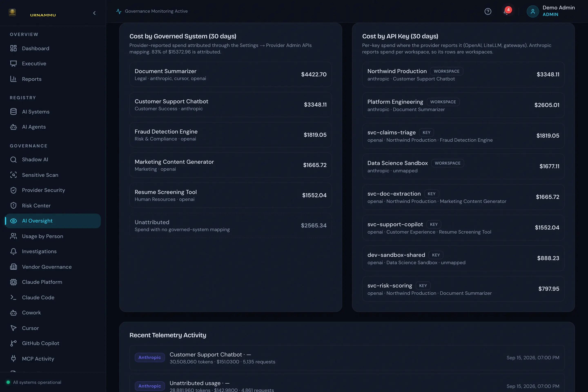Click the Data Science Sandbox $1677.11 amount
588x392 pixels.
[549, 166]
